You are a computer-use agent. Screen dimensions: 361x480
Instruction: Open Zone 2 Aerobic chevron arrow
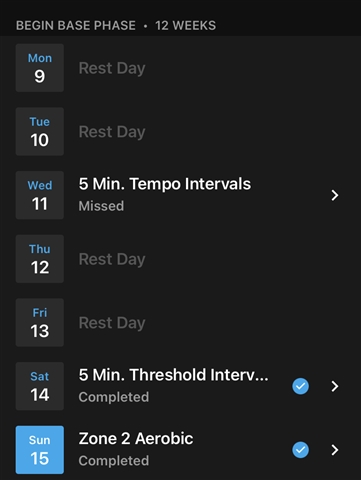335,450
